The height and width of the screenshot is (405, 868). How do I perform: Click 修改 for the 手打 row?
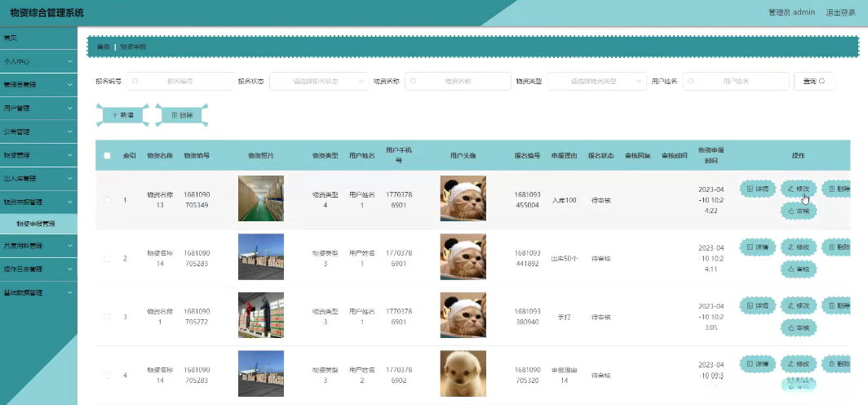(798, 305)
